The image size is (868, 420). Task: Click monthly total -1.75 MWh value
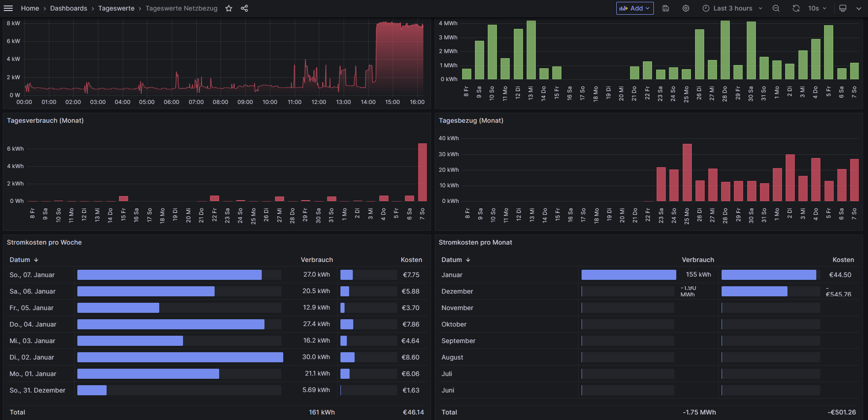click(x=699, y=412)
